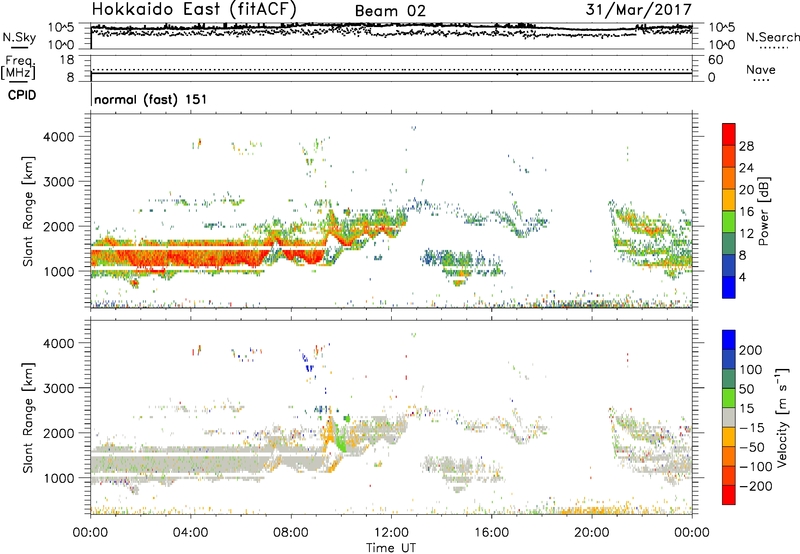Image resolution: width=800 pixels, height=554 pixels.
Task: Click the '16' Power colorbar label
Action: pyautogui.click(x=746, y=212)
